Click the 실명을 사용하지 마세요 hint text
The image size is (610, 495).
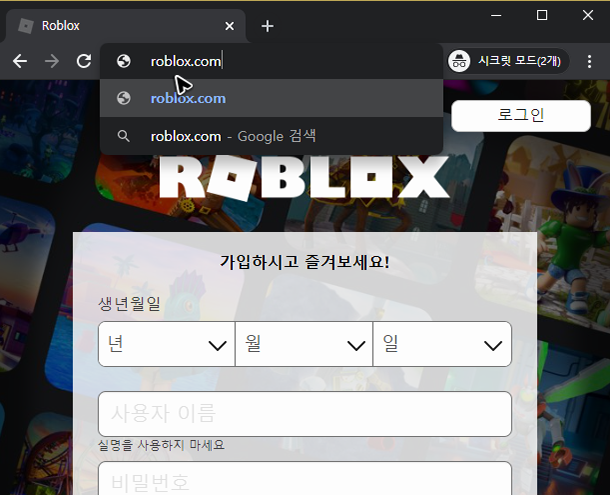161,445
